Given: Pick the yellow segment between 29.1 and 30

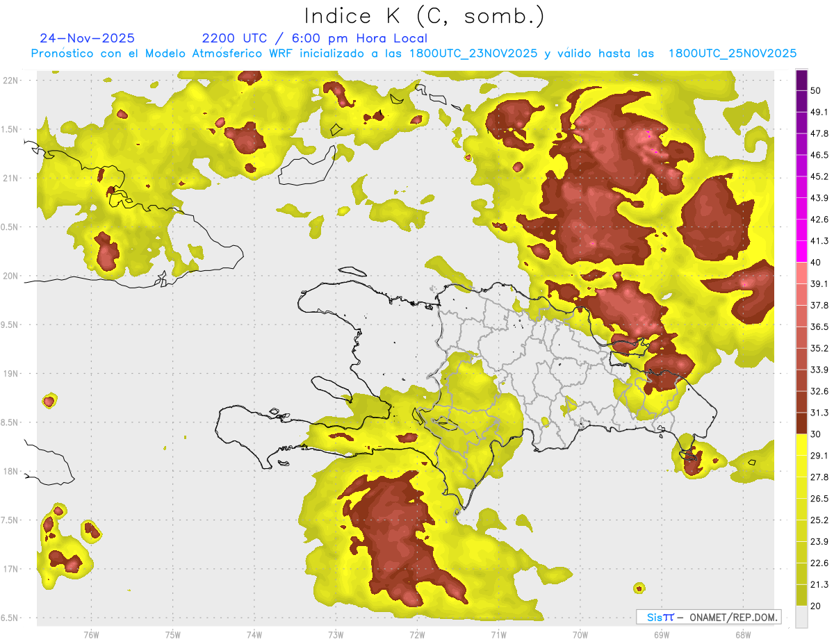Looking at the screenshot, I should pyautogui.click(x=801, y=445).
